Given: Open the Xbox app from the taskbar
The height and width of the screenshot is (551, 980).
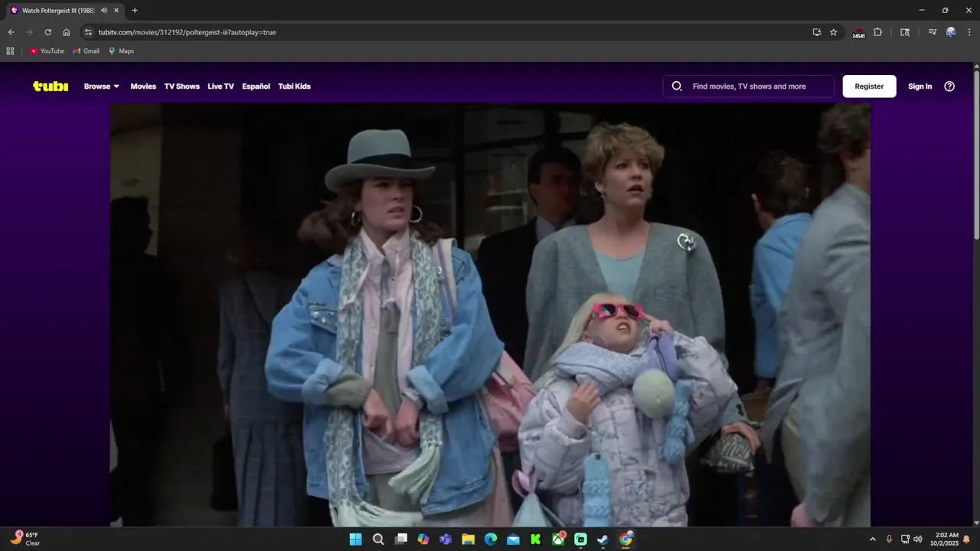Looking at the screenshot, I should pos(558,539).
